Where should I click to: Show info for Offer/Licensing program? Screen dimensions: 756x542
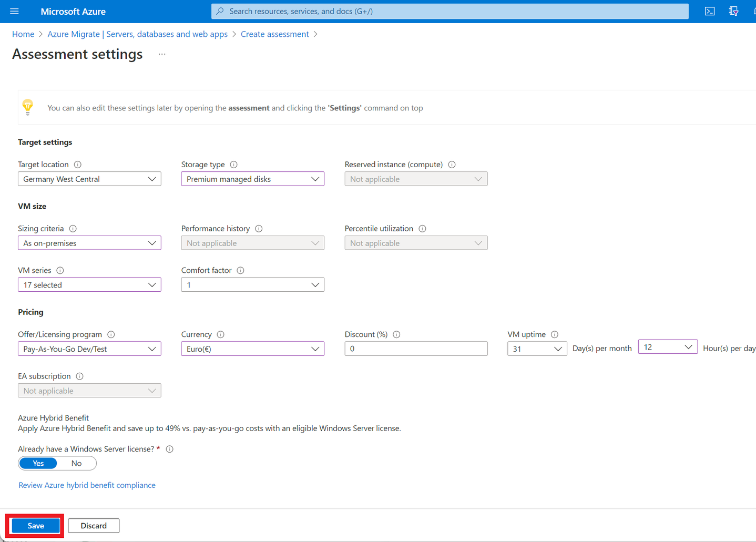[x=111, y=334]
